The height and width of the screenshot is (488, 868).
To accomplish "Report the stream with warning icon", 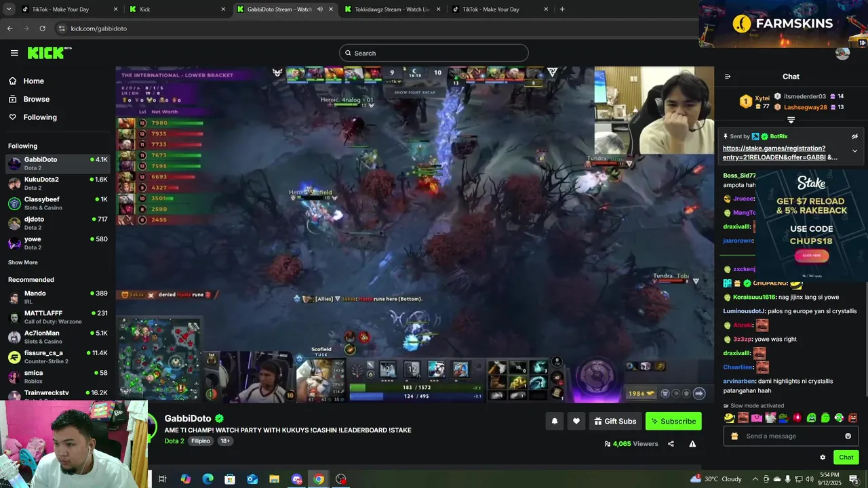I will [x=692, y=444].
